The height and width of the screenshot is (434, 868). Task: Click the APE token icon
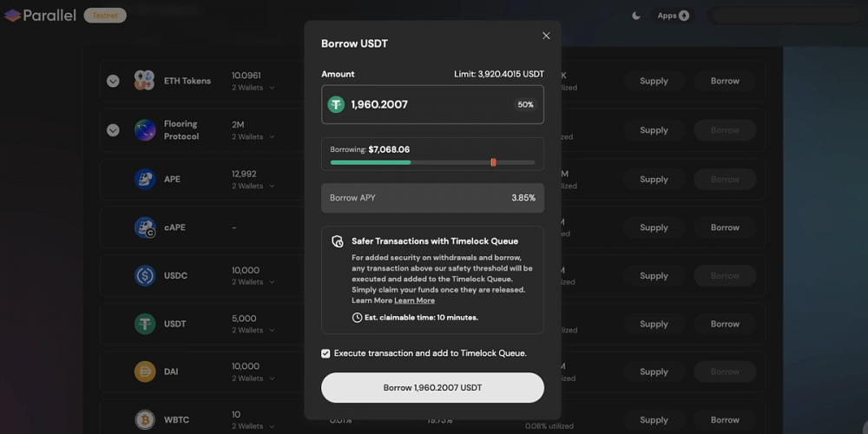[x=145, y=180]
